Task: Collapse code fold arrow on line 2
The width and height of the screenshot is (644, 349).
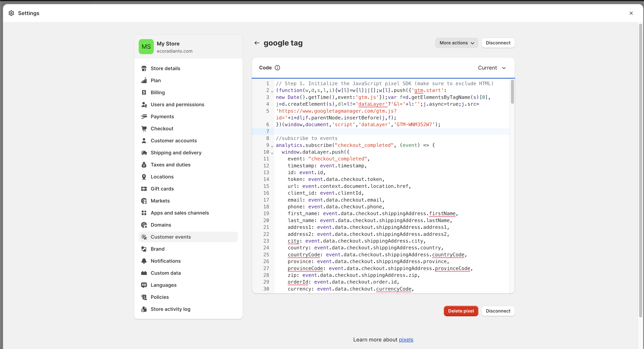Action: tap(272, 91)
